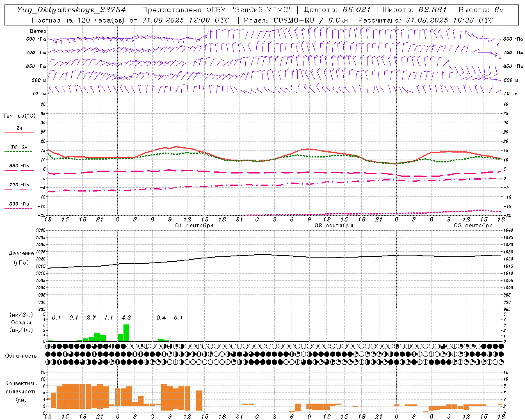
Task: Click the Тем-ра(°C) axis label
Action: click(19, 116)
